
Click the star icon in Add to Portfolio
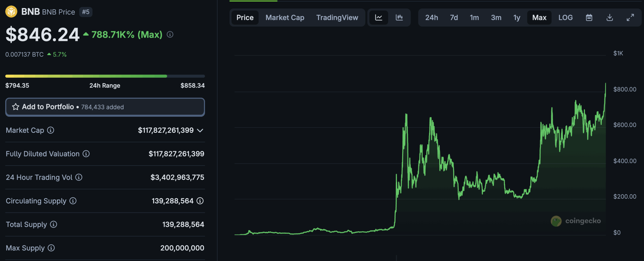point(16,107)
